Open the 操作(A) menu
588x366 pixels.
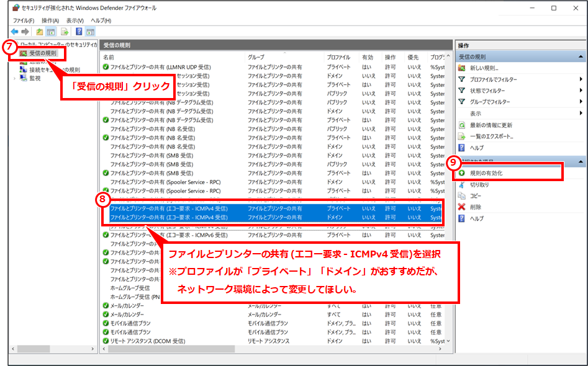(50, 20)
